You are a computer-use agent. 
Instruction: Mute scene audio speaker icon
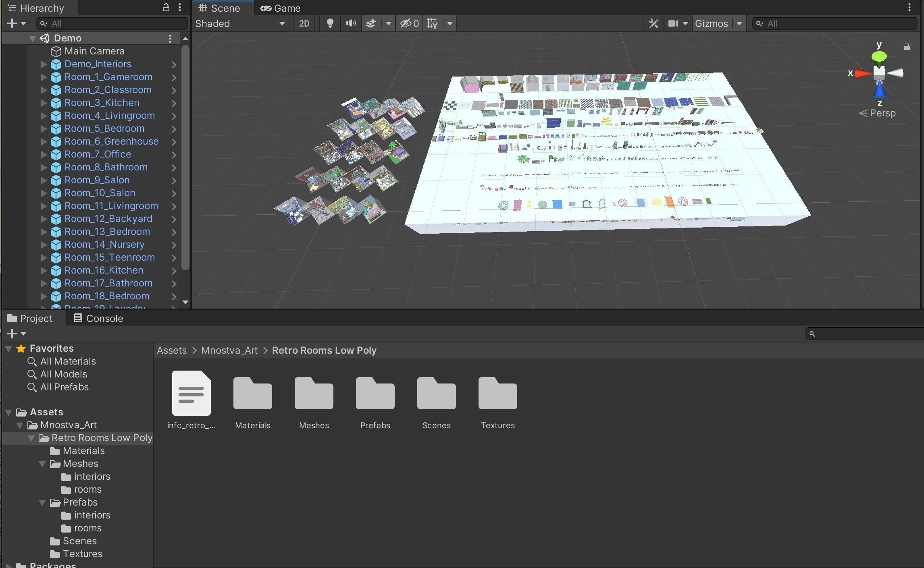(351, 23)
